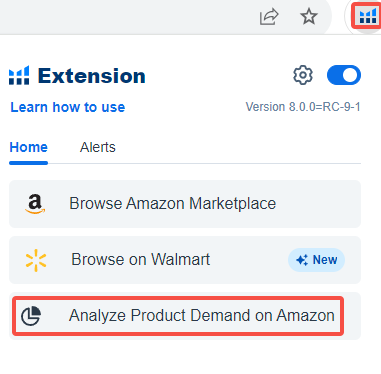Click the Walmart spark icon
The height and width of the screenshot is (374, 381).
36,260
